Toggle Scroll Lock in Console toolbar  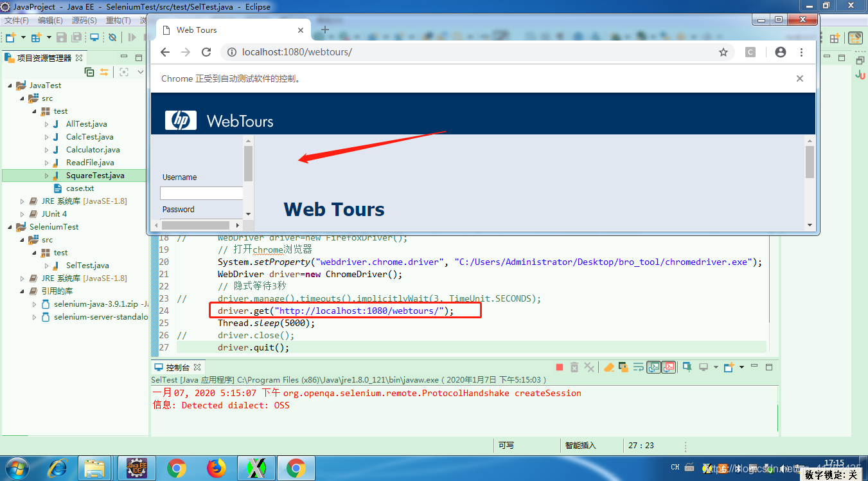click(623, 367)
